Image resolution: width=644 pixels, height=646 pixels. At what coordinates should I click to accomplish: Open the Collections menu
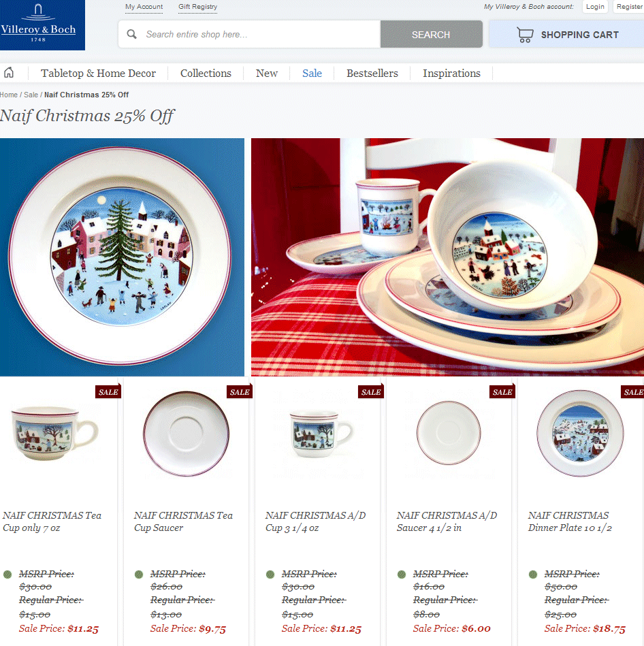click(206, 74)
